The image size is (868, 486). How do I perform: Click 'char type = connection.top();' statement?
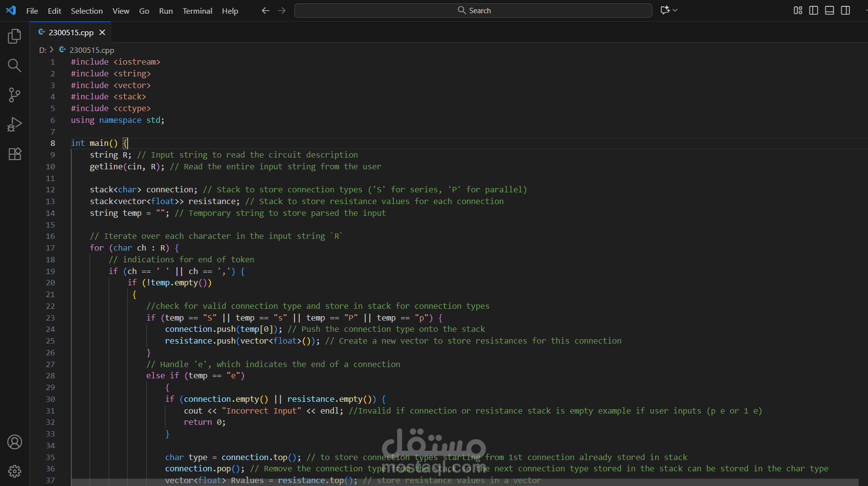pos(233,457)
